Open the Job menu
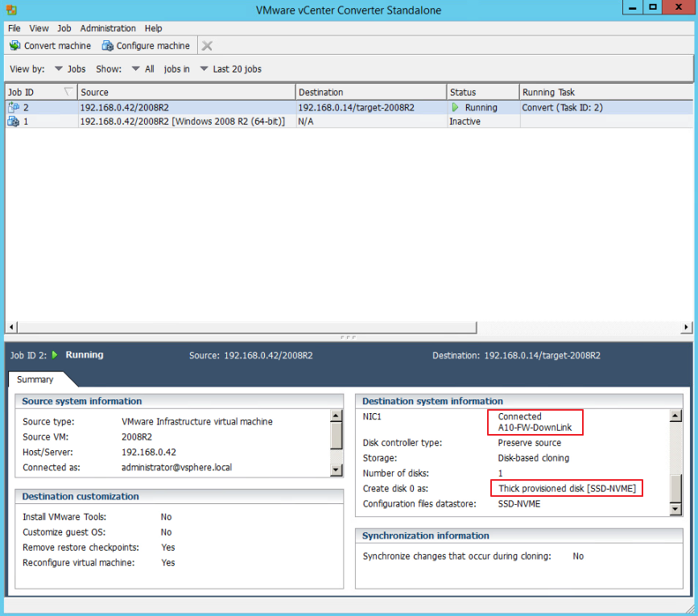Viewport: 698px width, 616px height. (64, 28)
